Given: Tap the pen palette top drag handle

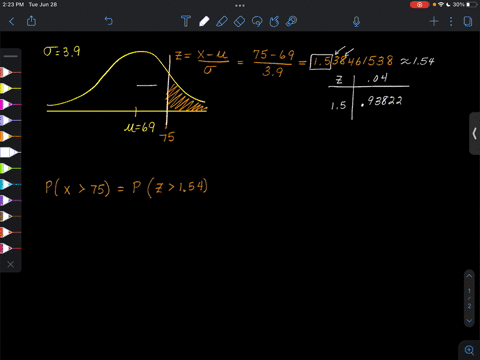Looking at the screenshot, I should pos(11,56).
